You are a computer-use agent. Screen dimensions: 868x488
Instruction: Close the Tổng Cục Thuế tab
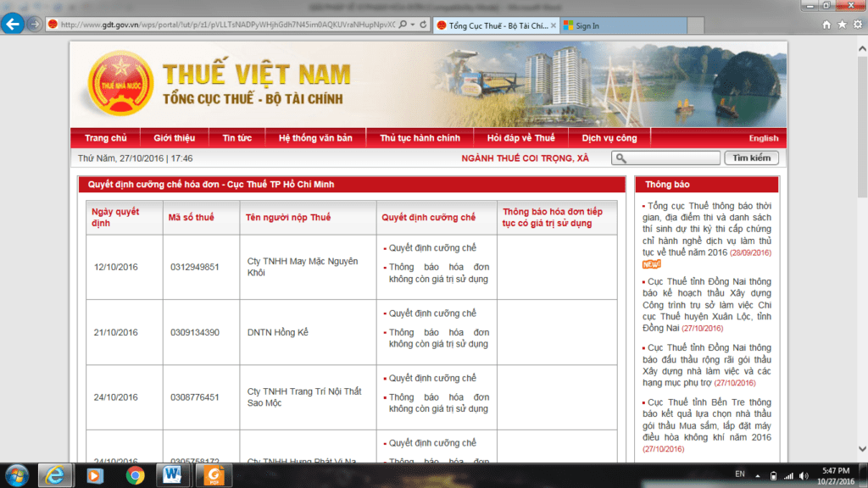pyautogui.click(x=553, y=25)
